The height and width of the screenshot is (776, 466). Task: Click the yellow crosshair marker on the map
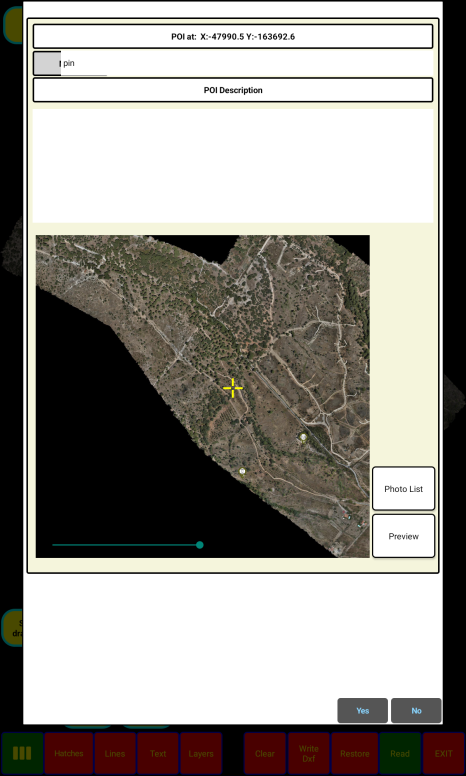click(x=233, y=388)
